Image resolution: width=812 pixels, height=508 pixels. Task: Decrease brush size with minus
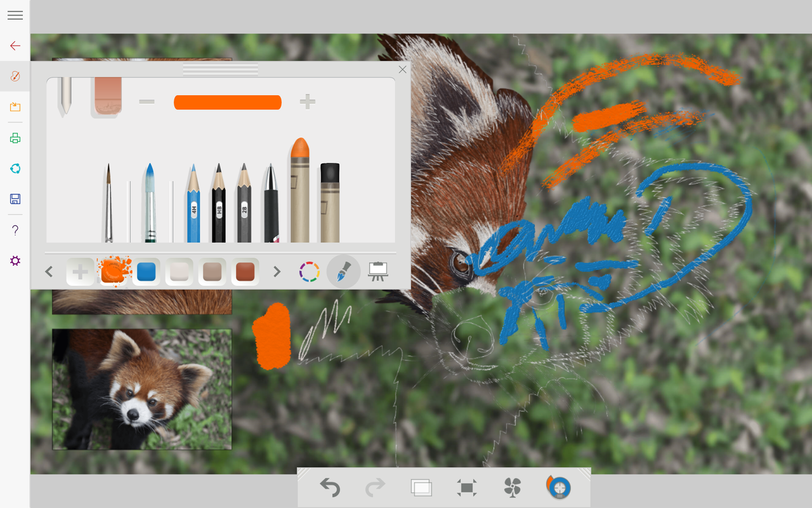point(147,102)
